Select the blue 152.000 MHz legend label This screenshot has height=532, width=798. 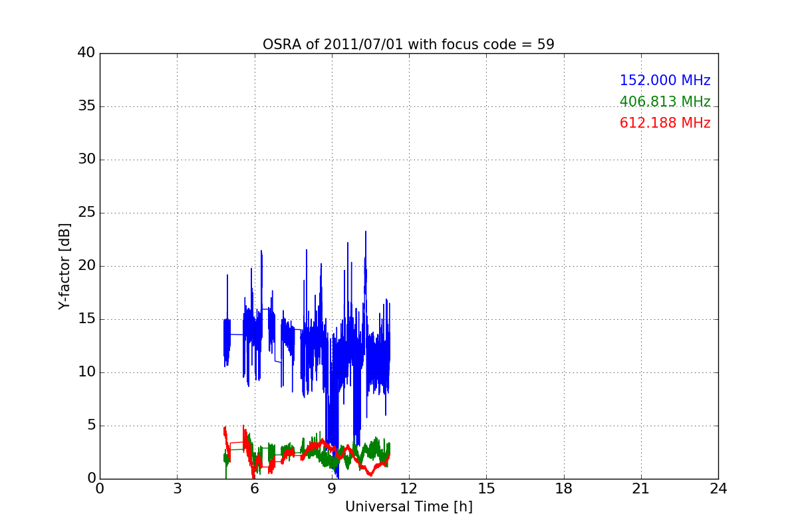click(x=665, y=80)
